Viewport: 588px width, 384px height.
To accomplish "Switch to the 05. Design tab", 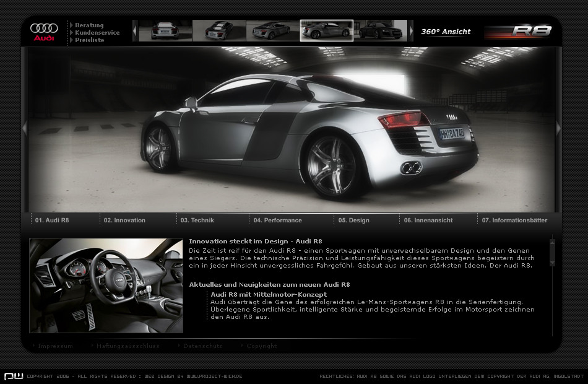I will pos(353,220).
